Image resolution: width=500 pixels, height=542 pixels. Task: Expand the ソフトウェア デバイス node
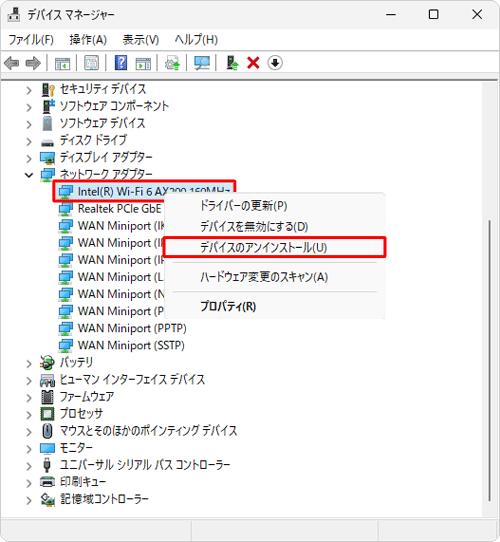coord(29,124)
